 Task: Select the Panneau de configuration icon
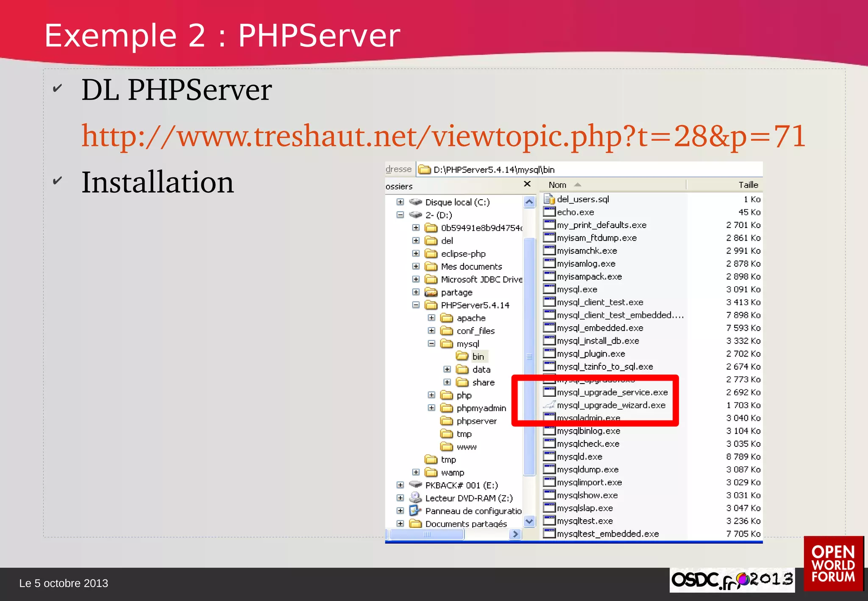(x=416, y=510)
